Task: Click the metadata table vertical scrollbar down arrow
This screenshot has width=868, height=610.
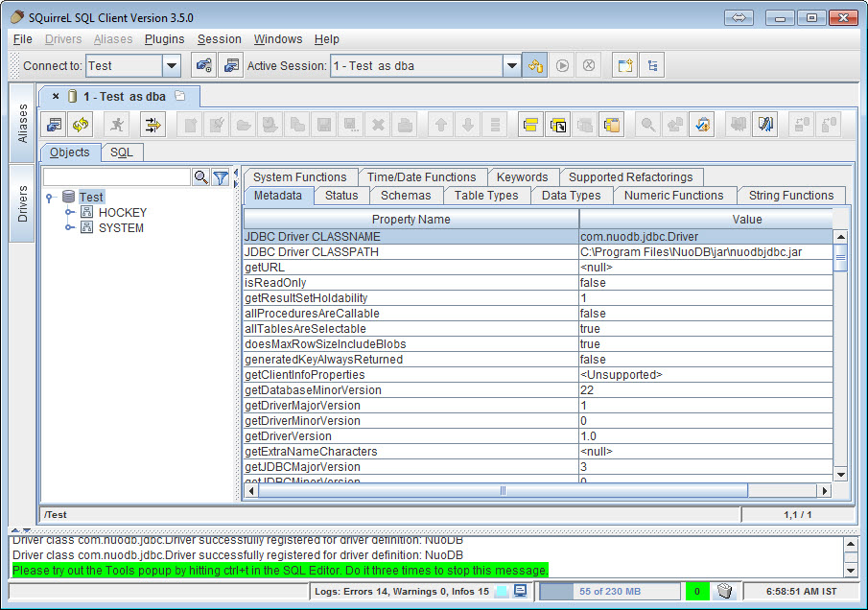Action: (841, 475)
